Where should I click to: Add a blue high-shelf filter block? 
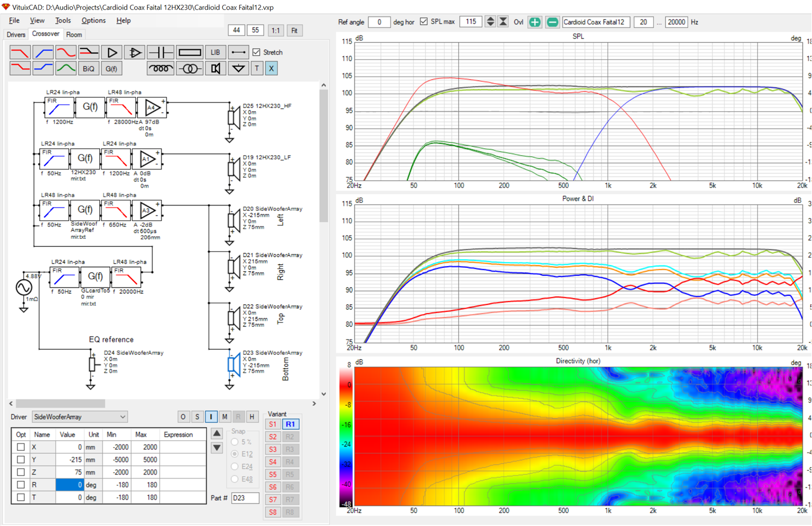tap(43, 69)
